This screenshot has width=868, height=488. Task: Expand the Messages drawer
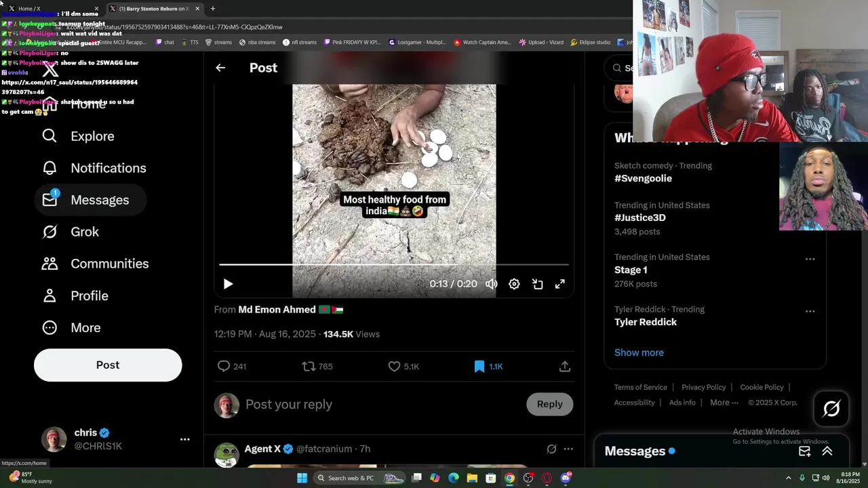pyautogui.click(x=827, y=451)
